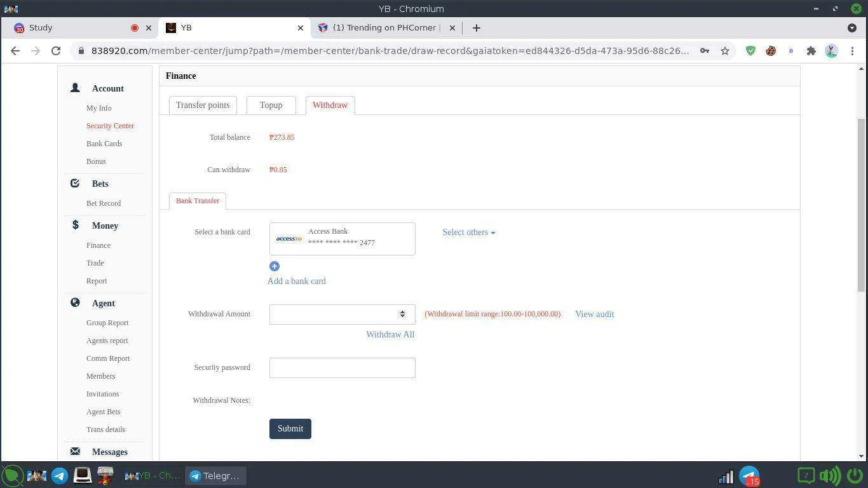Select the Withdraw tab

(x=330, y=105)
